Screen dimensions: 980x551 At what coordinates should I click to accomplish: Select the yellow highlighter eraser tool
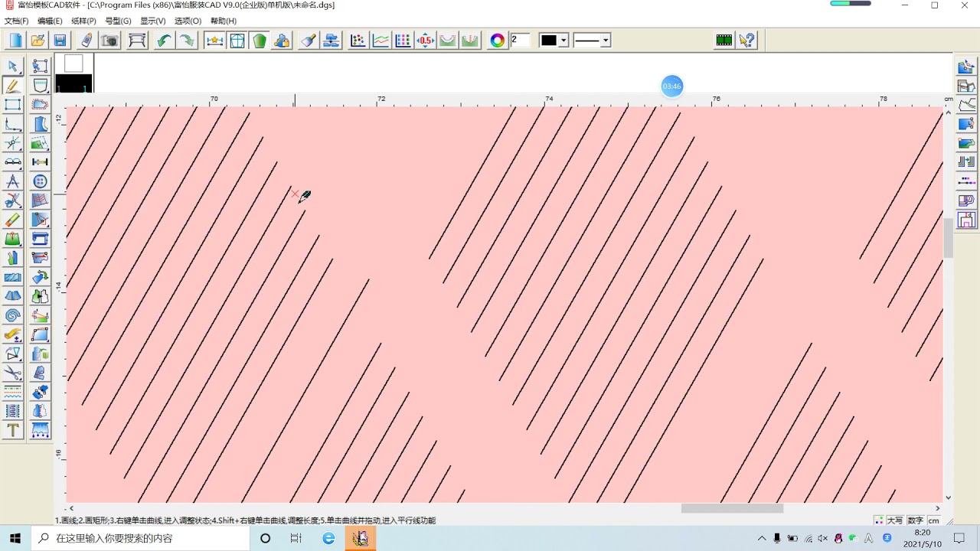click(x=13, y=220)
